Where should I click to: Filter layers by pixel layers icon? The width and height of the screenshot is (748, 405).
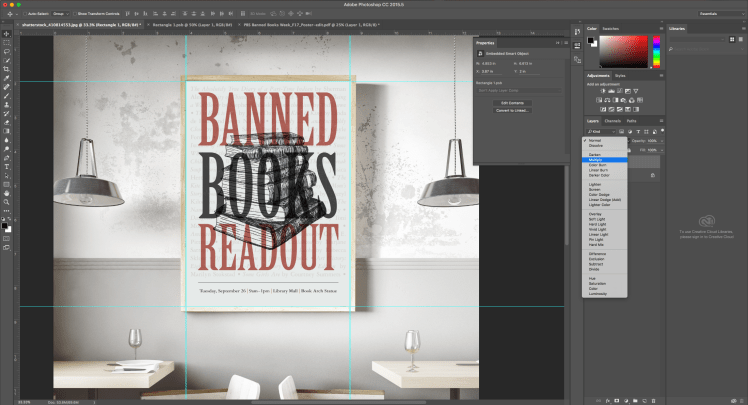coord(622,132)
